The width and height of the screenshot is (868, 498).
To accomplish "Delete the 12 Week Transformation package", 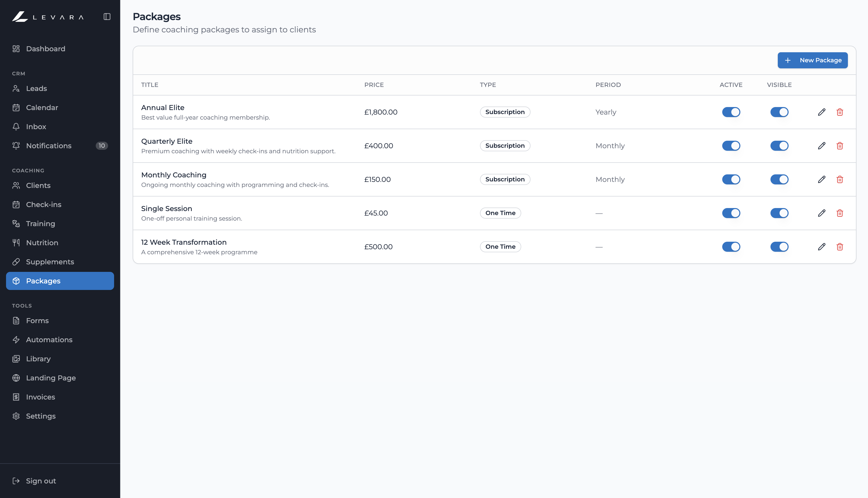I will coord(840,246).
